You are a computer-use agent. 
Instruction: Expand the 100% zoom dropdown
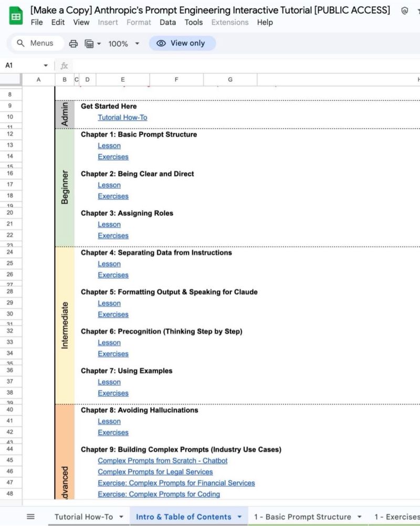coord(138,44)
